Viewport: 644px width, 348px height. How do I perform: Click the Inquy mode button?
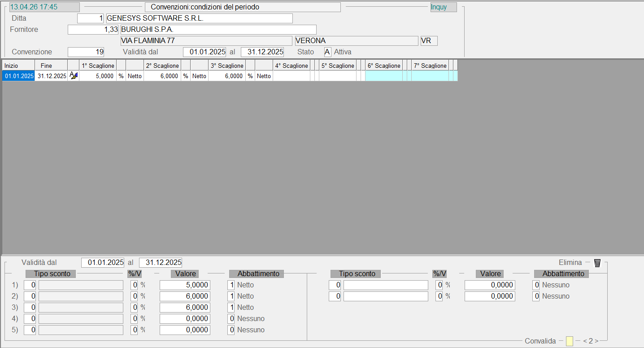[443, 7]
